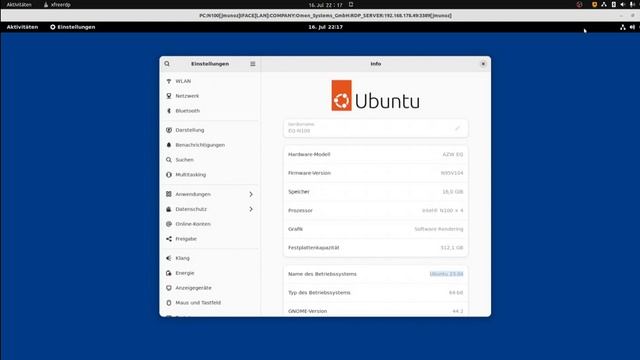Close the Einstellungen Info window
Screen dimensions: 640x360
[x=483, y=64]
